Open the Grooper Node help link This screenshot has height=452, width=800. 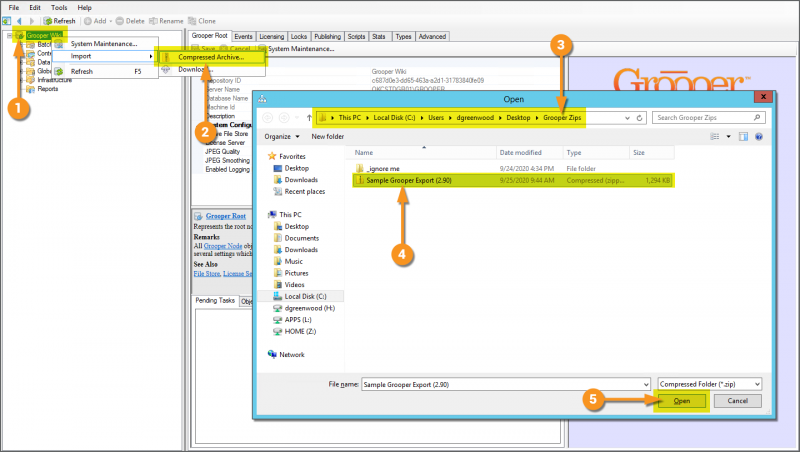tap(223, 246)
